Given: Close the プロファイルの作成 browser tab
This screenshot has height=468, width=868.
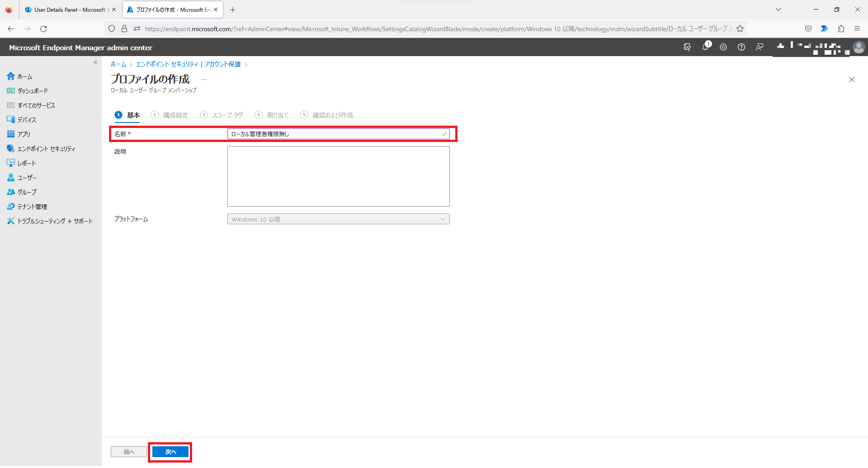Looking at the screenshot, I should pyautogui.click(x=216, y=9).
